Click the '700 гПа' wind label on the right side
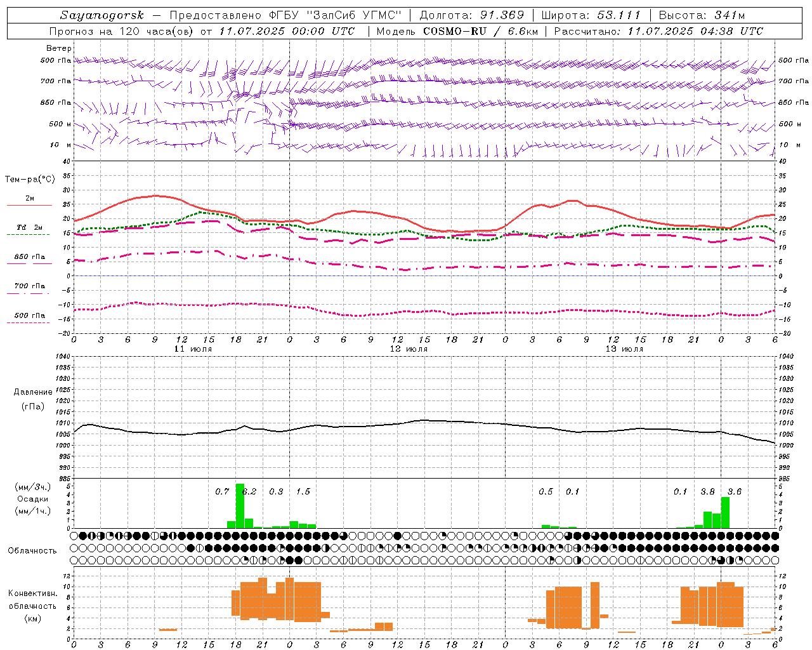 coord(794,81)
